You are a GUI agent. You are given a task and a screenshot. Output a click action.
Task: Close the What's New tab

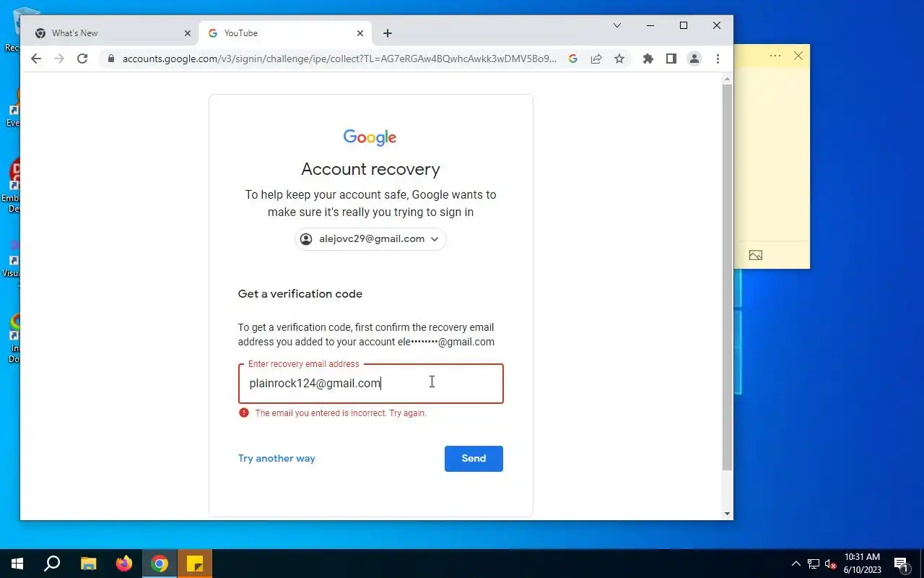pos(188,33)
